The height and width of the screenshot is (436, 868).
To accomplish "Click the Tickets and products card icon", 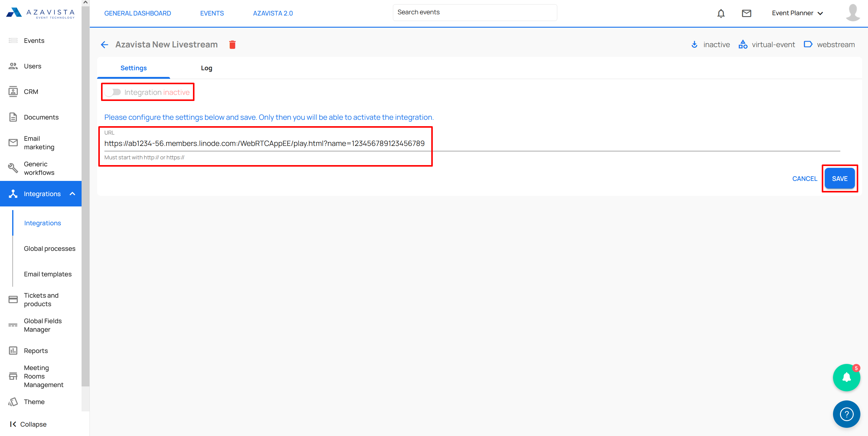I will point(13,299).
